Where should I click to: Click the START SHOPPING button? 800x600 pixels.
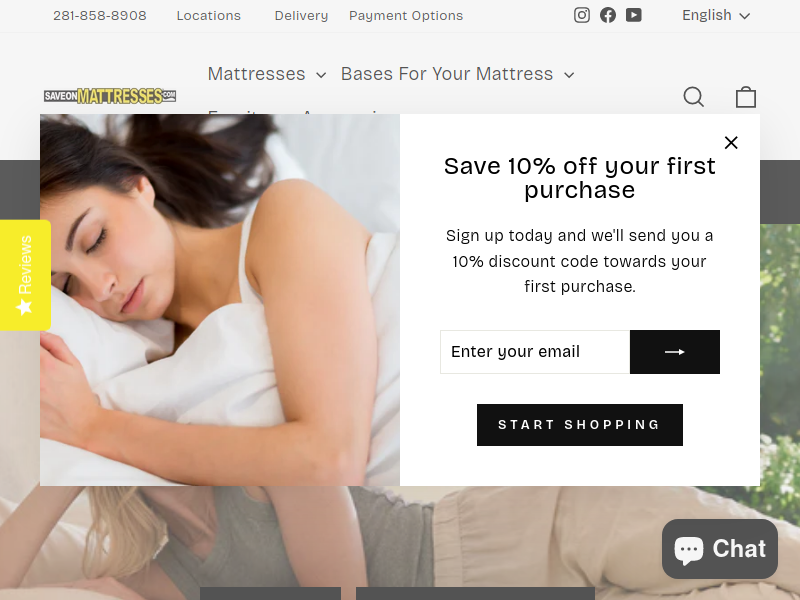click(x=580, y=425)
